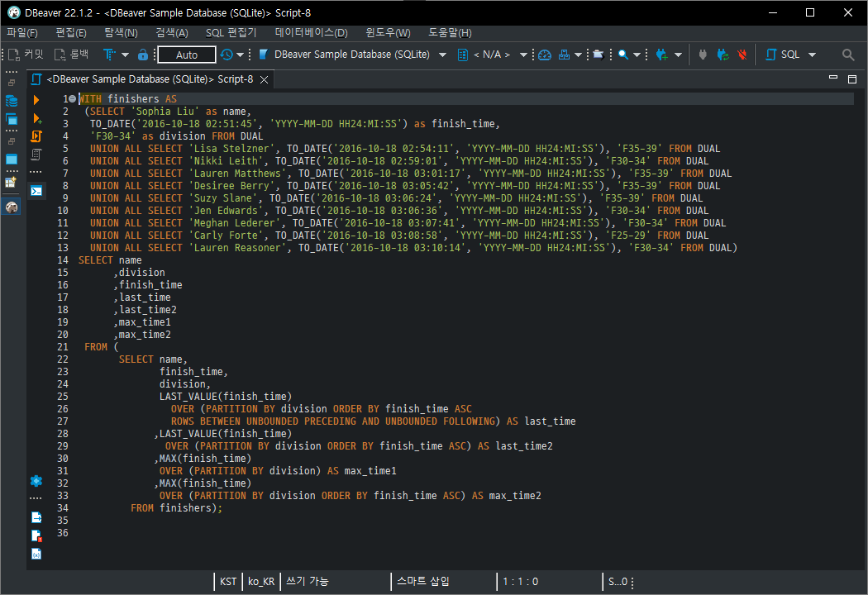Screen dimensions: 868x595
Task: Click the 커밋 commit button
Action: tap(26, 55)
